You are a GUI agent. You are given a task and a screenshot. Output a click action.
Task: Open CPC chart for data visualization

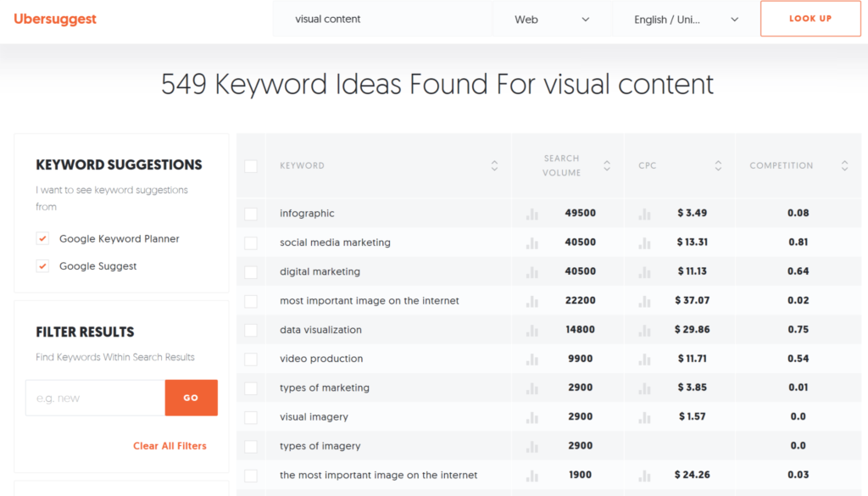pos(644,330)
